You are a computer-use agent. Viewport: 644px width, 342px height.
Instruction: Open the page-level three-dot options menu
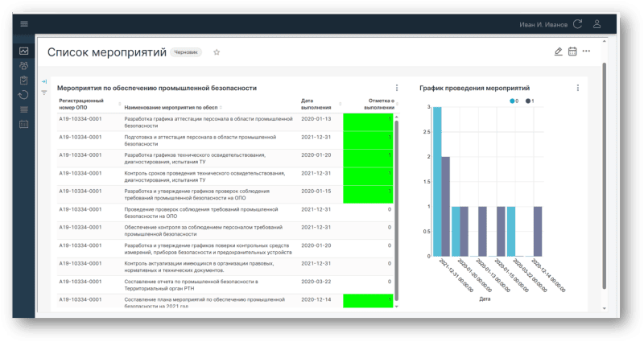(587, 52)
